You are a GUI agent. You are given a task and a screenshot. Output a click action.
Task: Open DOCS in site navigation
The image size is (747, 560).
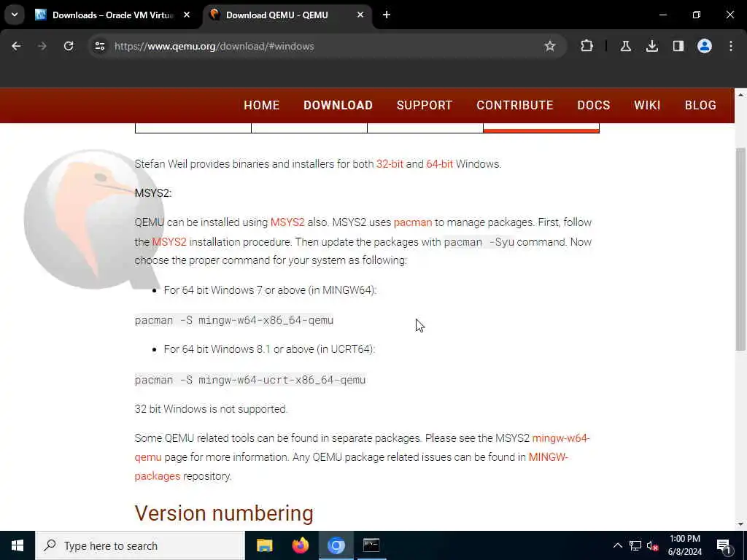(x=594, y=105)
